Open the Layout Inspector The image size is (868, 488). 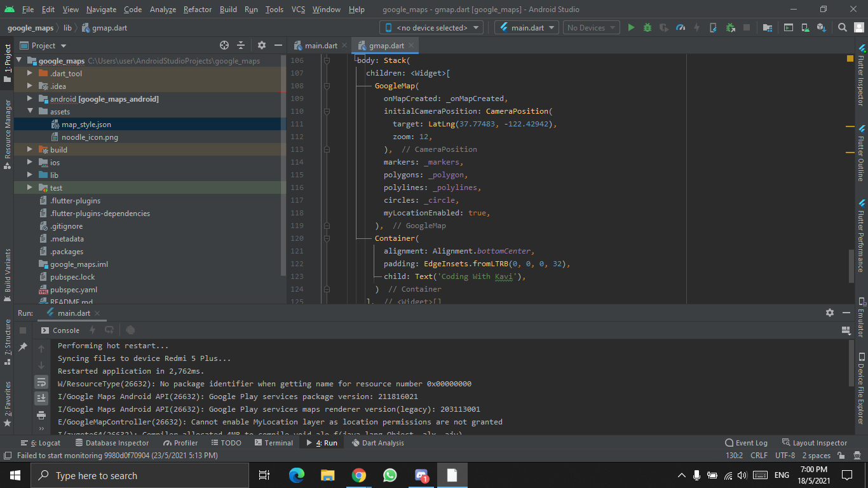(815, 443)
